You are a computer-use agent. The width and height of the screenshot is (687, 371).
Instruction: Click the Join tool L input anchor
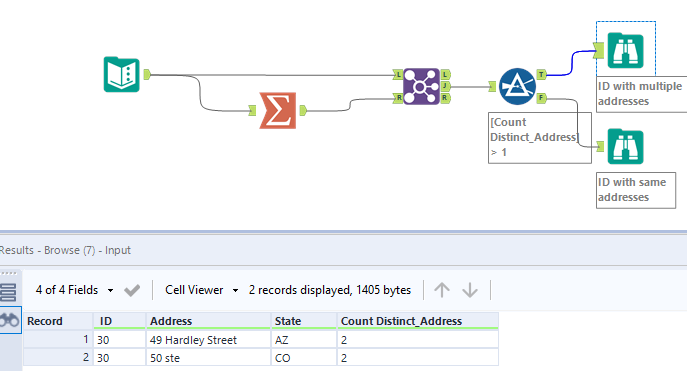tap(398, 75)
